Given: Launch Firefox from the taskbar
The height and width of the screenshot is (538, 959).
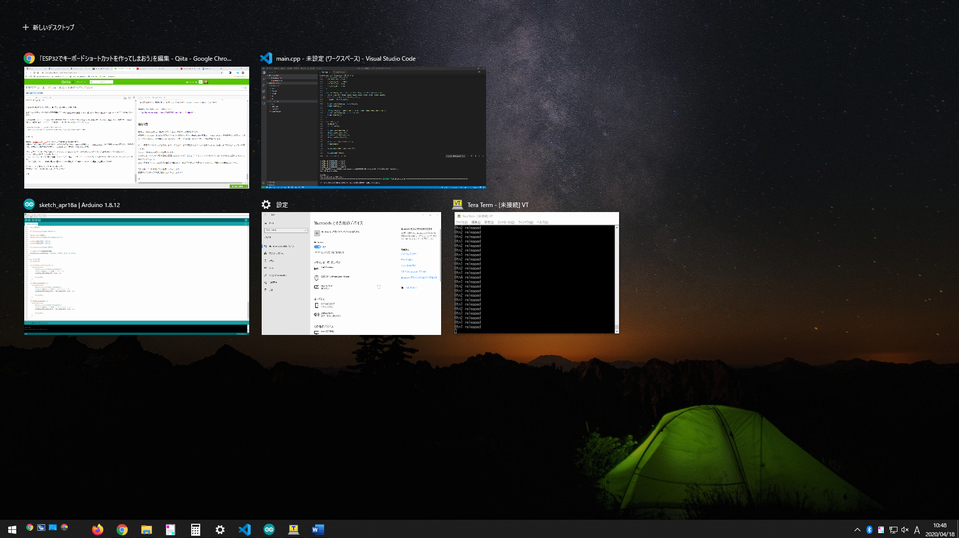Looking at the screenshot, I should coord(98,529).
